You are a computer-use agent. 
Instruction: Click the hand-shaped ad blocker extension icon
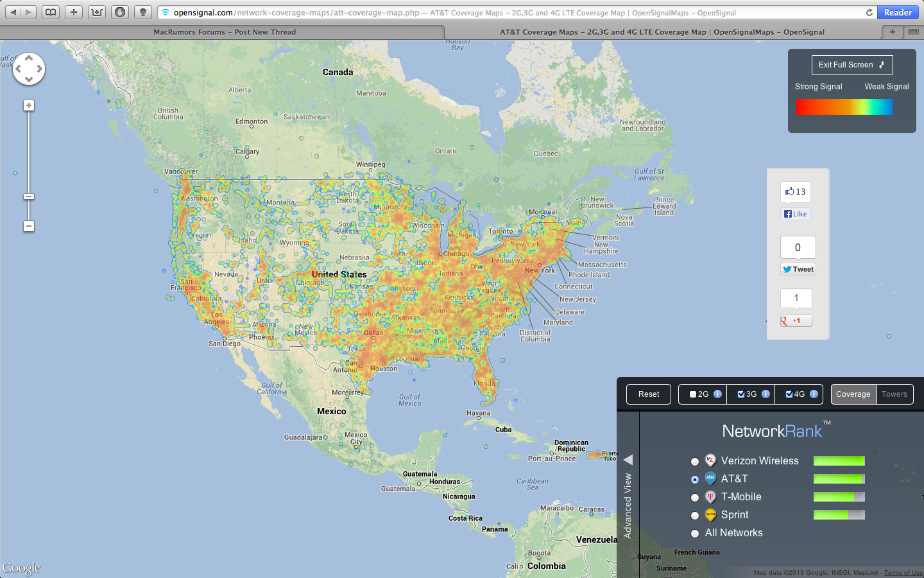[x=120, y=12]
